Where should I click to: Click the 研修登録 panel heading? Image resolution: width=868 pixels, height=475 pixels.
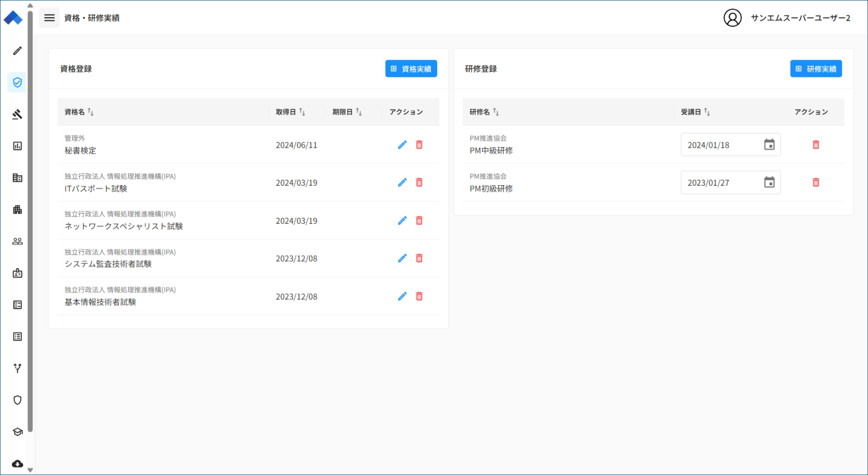coord(481,69)
